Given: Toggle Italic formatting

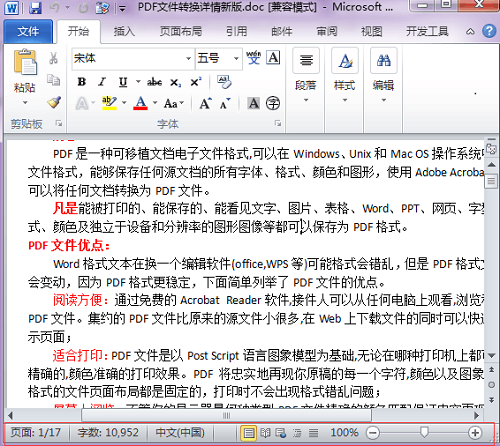Looking at the screenshot, I should coord(102,82).
